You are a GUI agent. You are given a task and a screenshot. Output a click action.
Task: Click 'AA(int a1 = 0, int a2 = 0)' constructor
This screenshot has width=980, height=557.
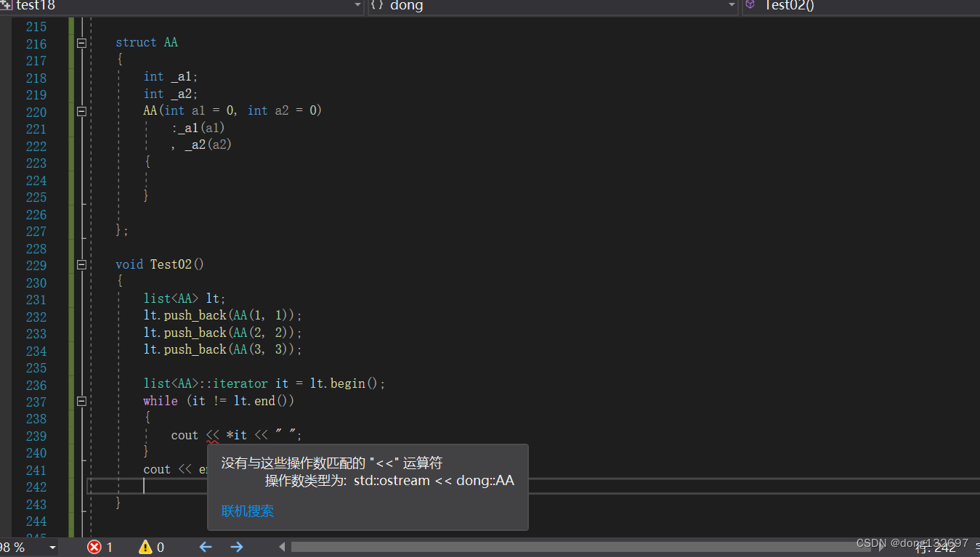[232, 110]
